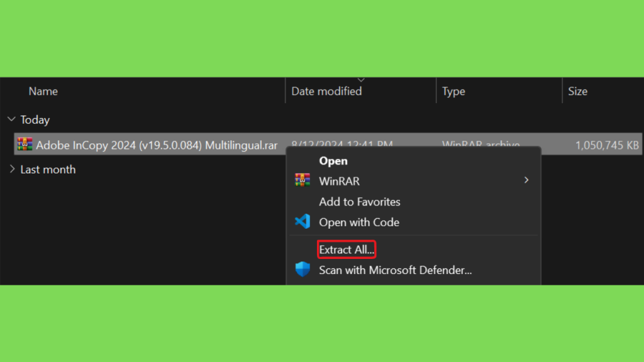The width and height of the screenshot is (644, 362).
Task: Sort by the Name column header
Action: [43, 91]
